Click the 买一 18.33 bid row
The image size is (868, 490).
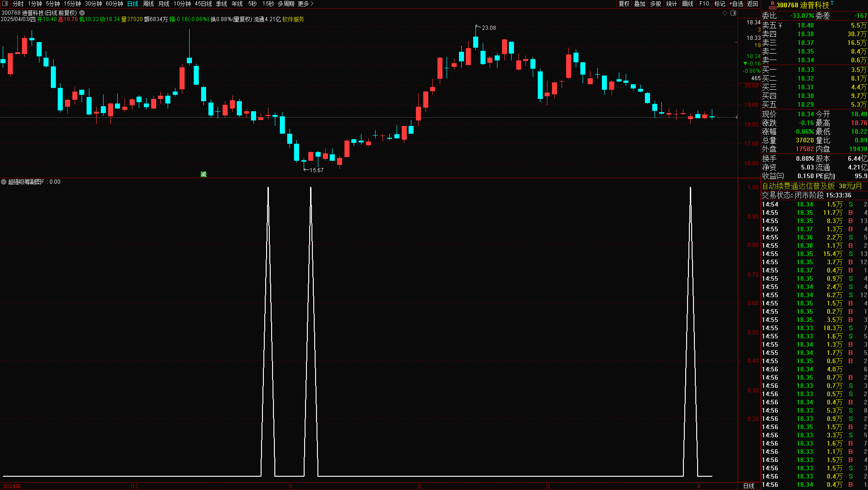[x=814, y=70]
